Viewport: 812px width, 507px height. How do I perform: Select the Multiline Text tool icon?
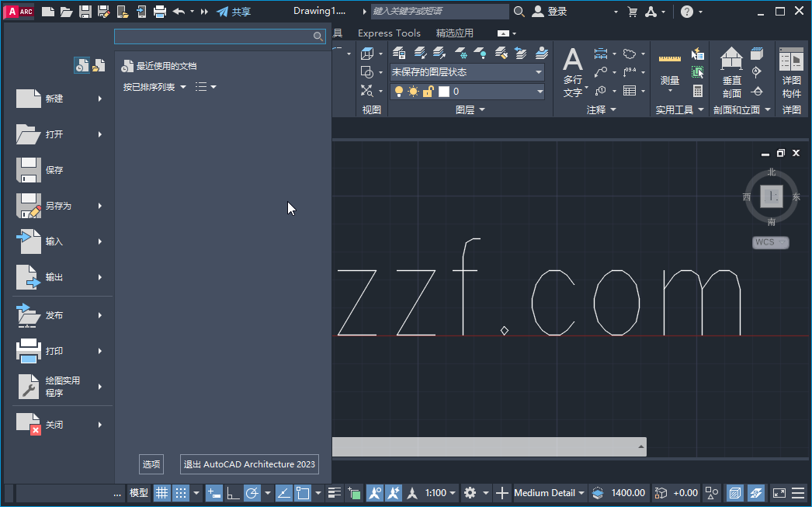(572, 62)
